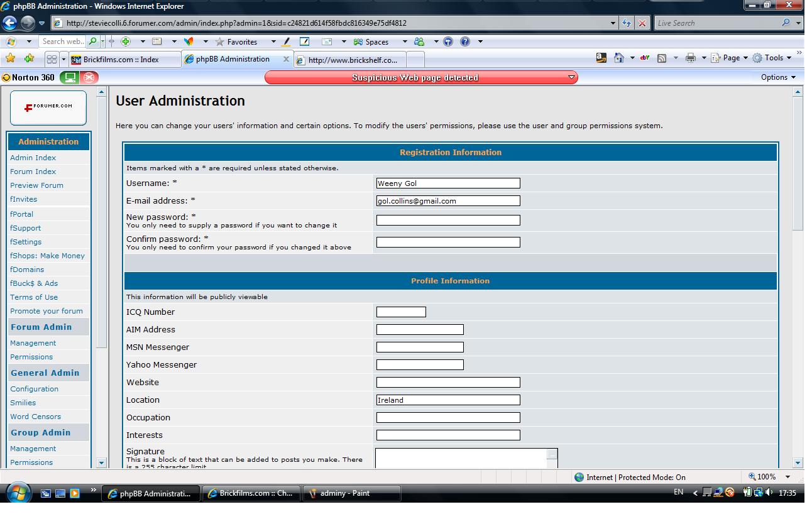Click the ICQ Number input field

[x=401, y=312]
